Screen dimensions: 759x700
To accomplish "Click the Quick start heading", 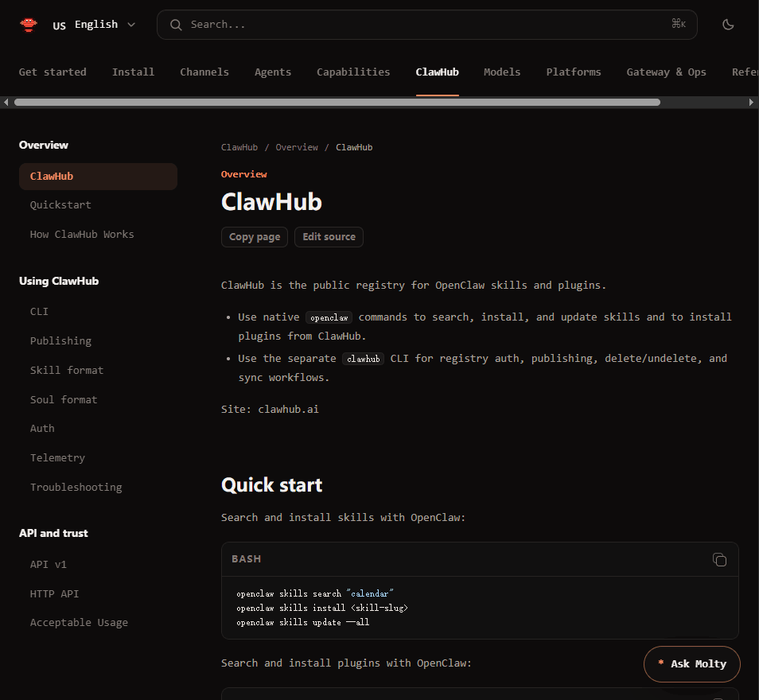I will [x=271, y=485].
